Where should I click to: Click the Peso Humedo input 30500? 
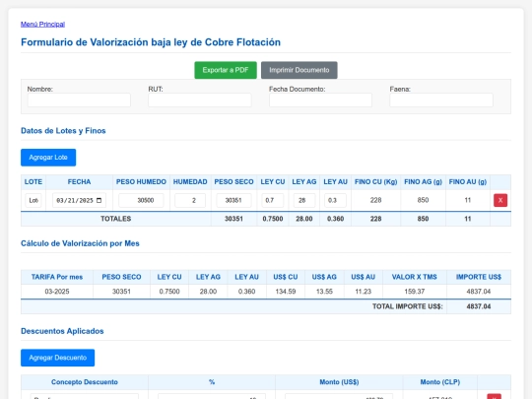pos(141,200)
